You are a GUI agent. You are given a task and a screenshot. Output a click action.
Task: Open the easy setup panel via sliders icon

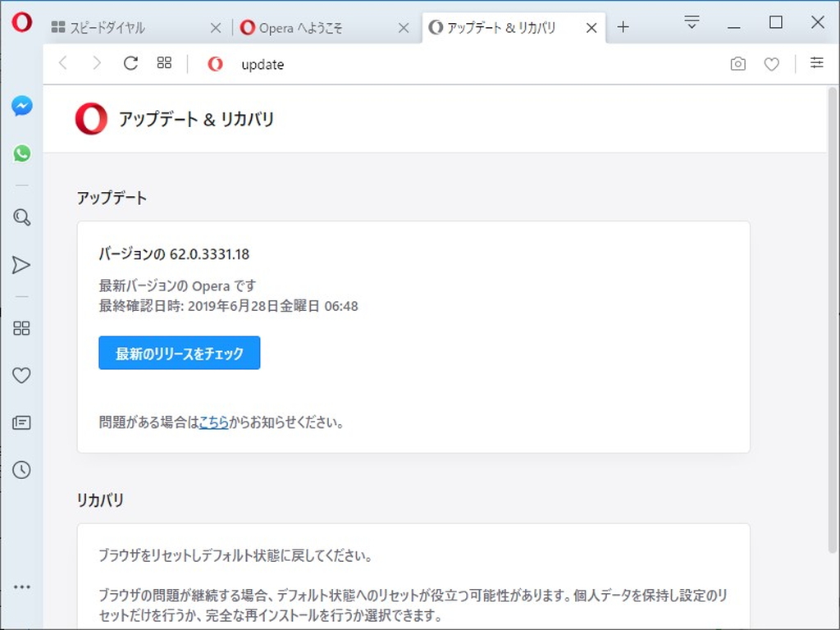click(x=817, y=63)
